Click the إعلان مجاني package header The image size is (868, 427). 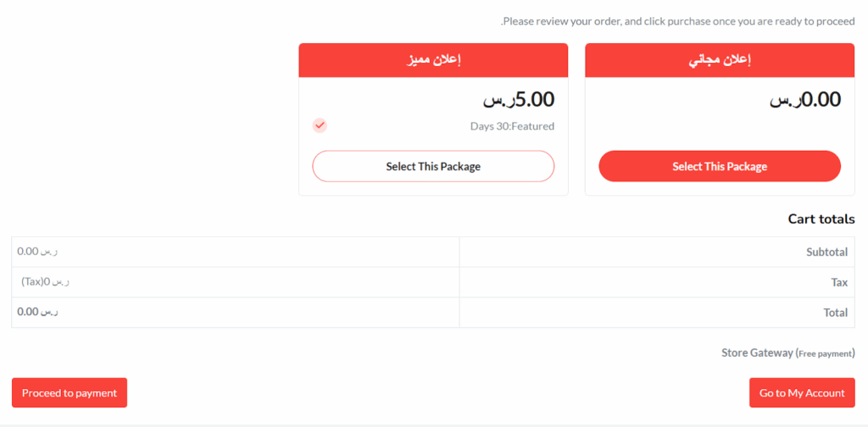point(720,60)
